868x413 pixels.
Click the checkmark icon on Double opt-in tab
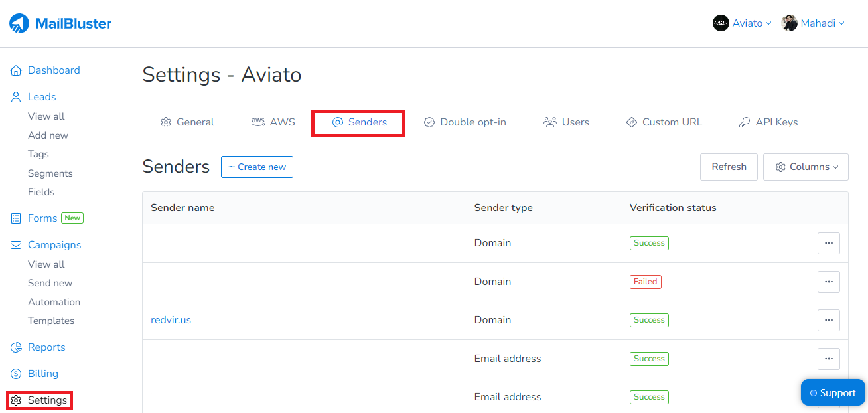[x=429, y=122]
